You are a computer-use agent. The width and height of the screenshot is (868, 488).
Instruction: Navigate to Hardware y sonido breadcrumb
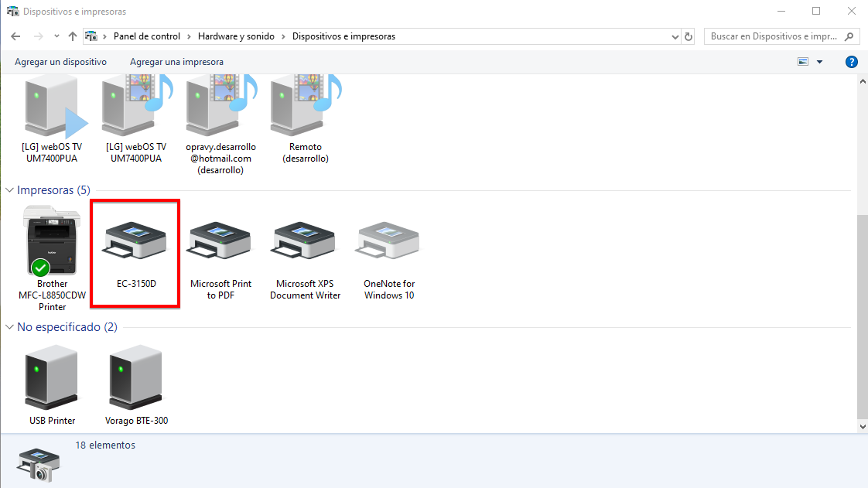pos(237,36)
